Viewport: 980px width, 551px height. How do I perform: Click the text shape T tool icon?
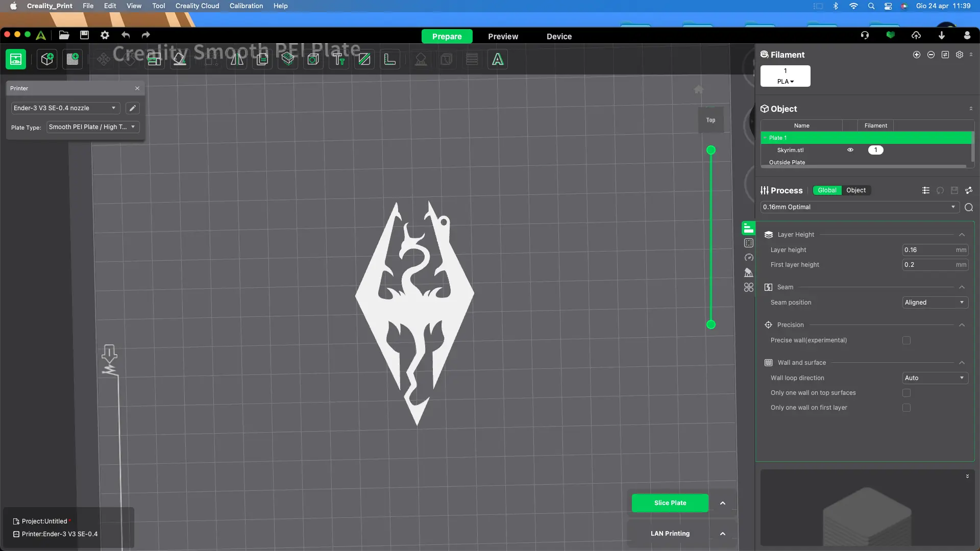pyautogui.click(x=339, y=59)
